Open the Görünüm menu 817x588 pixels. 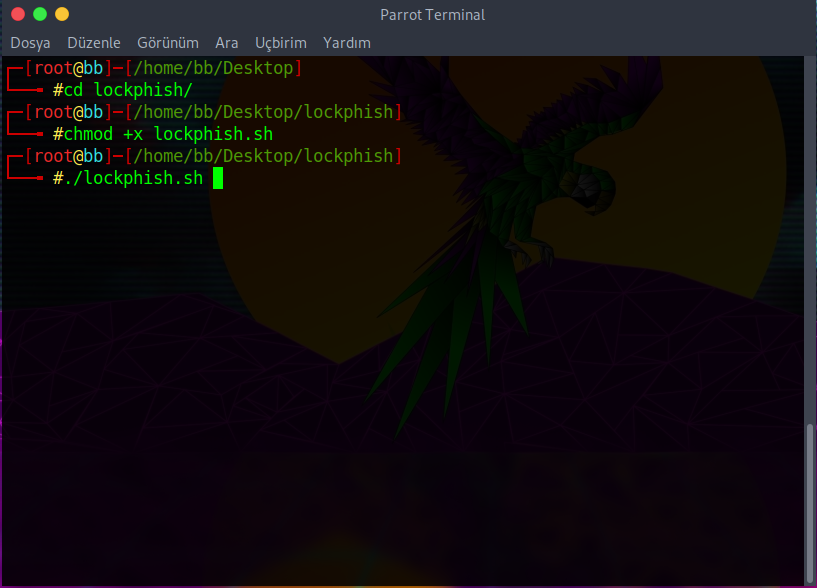pos(168,43)
